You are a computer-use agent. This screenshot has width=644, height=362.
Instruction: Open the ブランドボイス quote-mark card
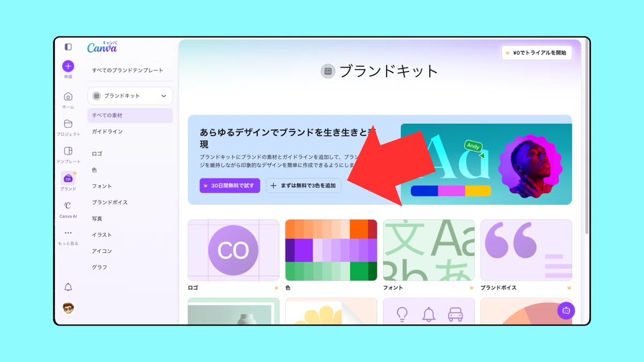tap(526, 250)
